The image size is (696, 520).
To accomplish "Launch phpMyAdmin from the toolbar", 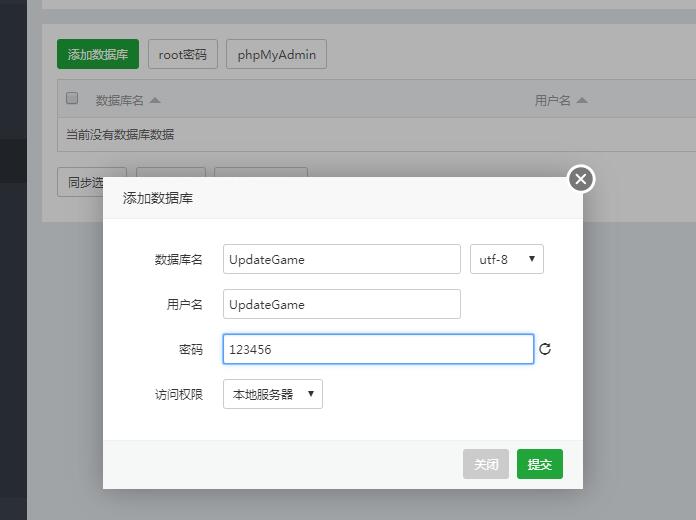I will (x=276, y=54).
